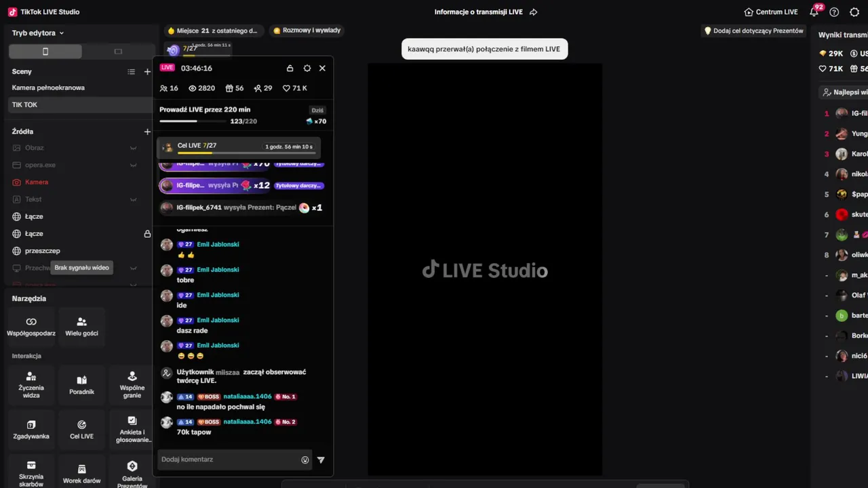Open the help question mark icon
The image size is (868, 488).
[834, 12]
